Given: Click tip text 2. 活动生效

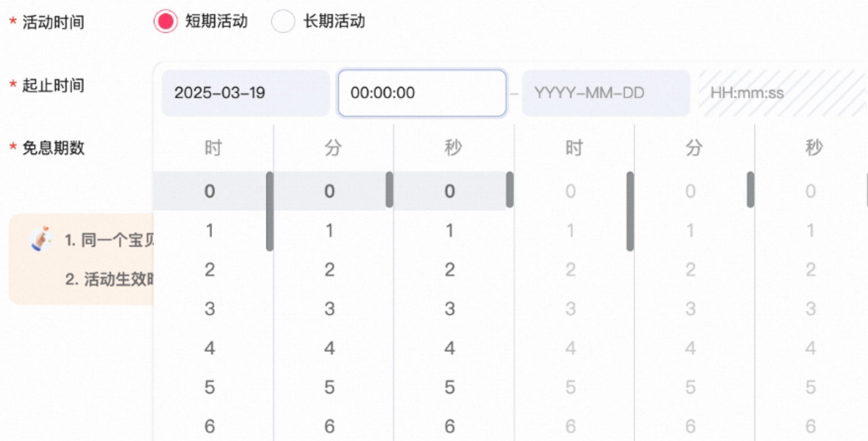Looking at the screenshot, I should click(x=109, y=279).
